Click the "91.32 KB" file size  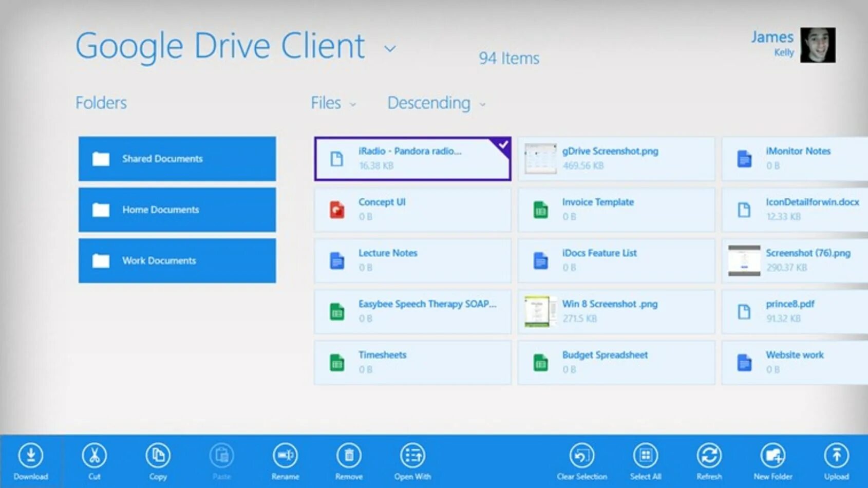point(783,318)
